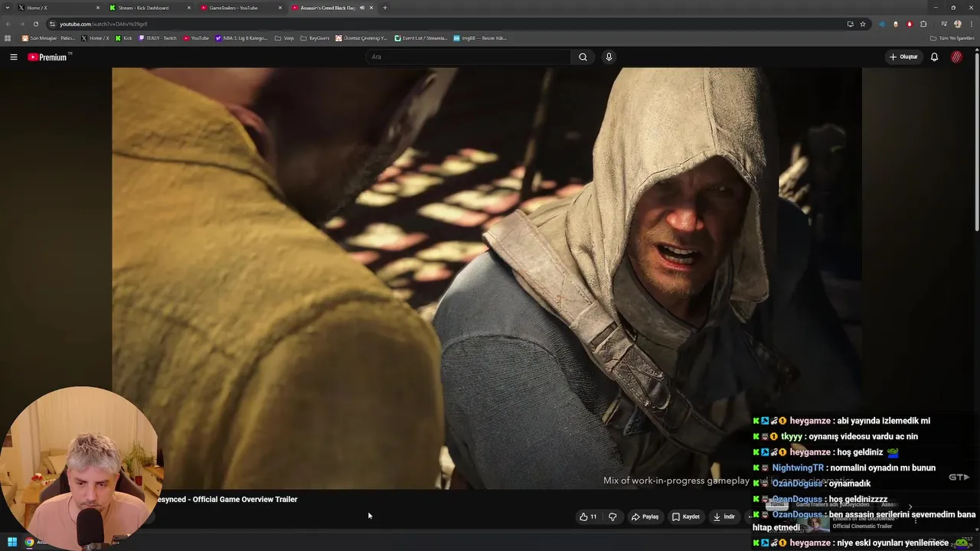Open the YouTube hamburger guide menu
The height and width of the screenshot is (551, 980).
tap(13, 57)
